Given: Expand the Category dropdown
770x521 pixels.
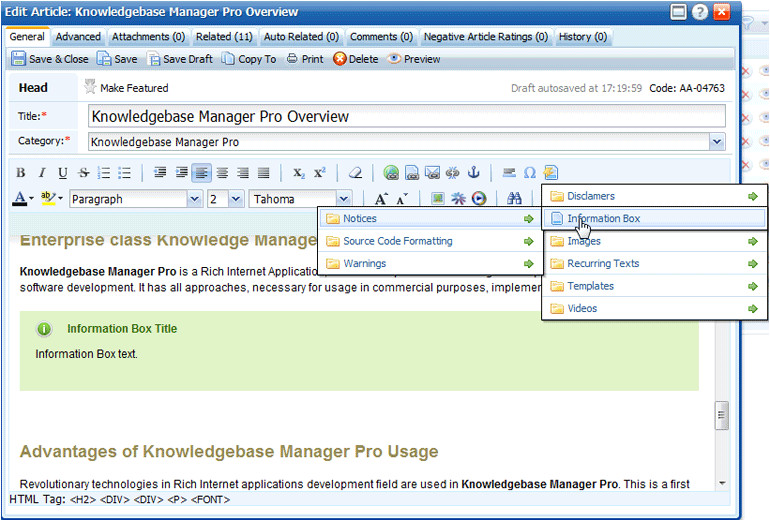Looking at the screenshot, I should [717, 142].
